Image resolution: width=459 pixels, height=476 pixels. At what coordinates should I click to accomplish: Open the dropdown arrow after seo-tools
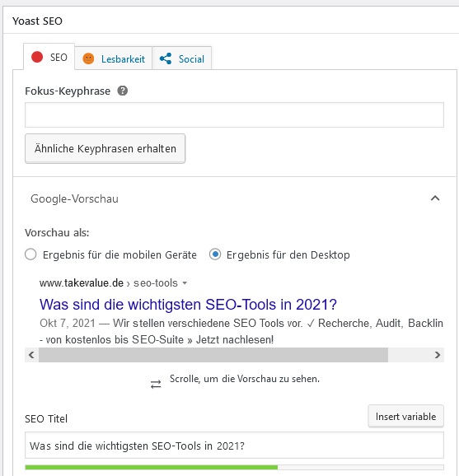coord(185,283)
